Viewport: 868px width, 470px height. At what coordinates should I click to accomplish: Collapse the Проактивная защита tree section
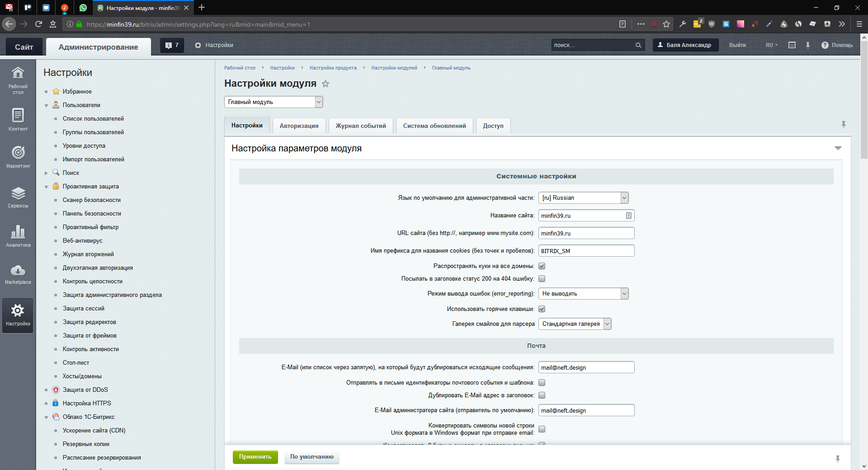(46, 187)
